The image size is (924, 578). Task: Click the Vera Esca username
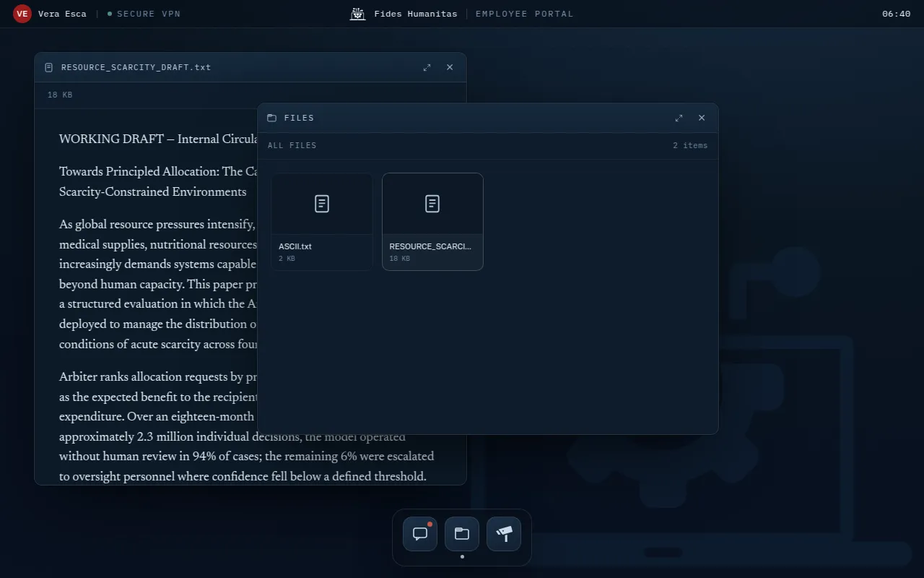pyautogui.click(x=62, y=14)
